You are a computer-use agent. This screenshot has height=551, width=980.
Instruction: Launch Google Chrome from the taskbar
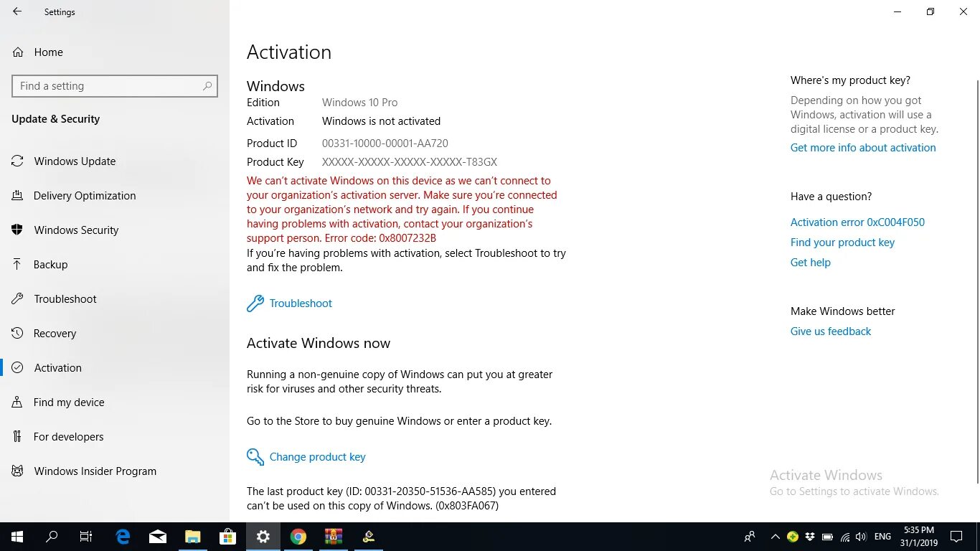tap(298, 537)
